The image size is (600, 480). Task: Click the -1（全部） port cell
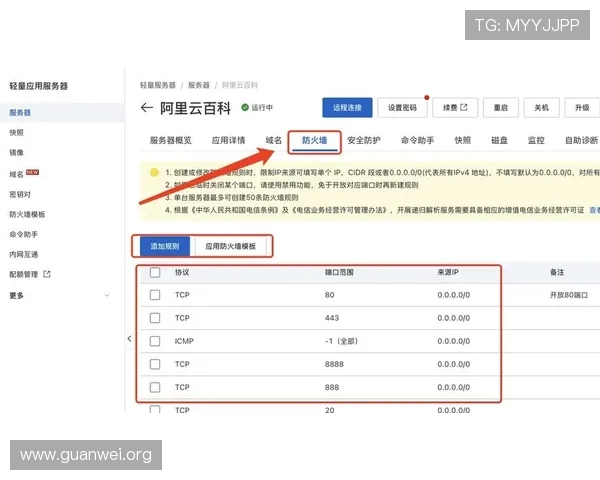point(341,341)
